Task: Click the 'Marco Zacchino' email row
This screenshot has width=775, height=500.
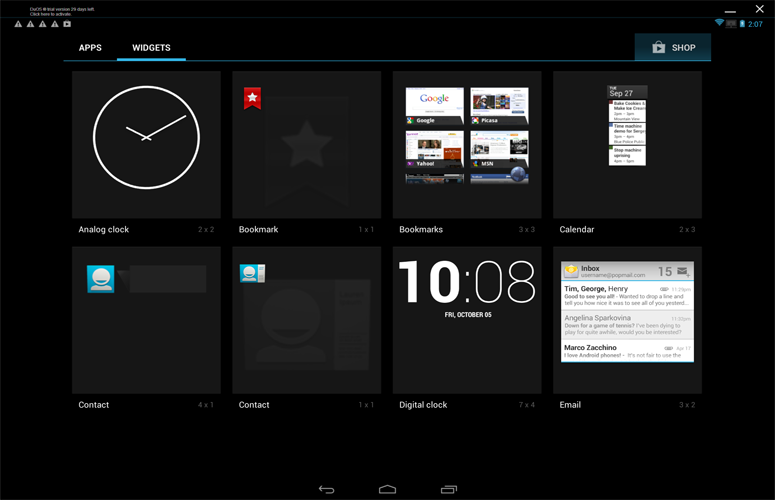Action: 627,350
